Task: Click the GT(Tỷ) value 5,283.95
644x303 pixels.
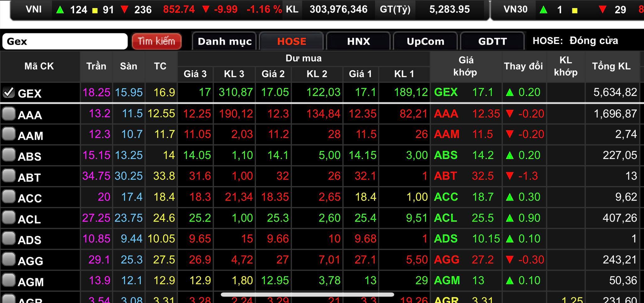Action: [x=450, y=9]
